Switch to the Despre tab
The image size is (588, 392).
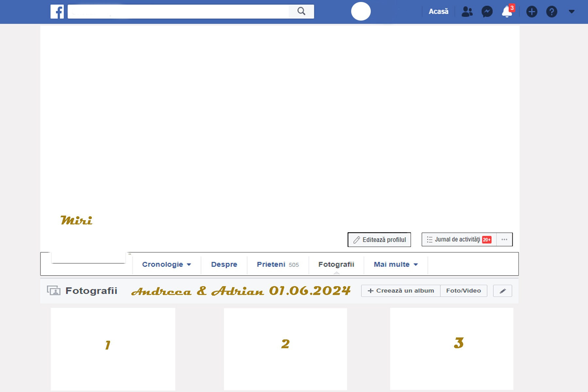click(x=224, y=264)
